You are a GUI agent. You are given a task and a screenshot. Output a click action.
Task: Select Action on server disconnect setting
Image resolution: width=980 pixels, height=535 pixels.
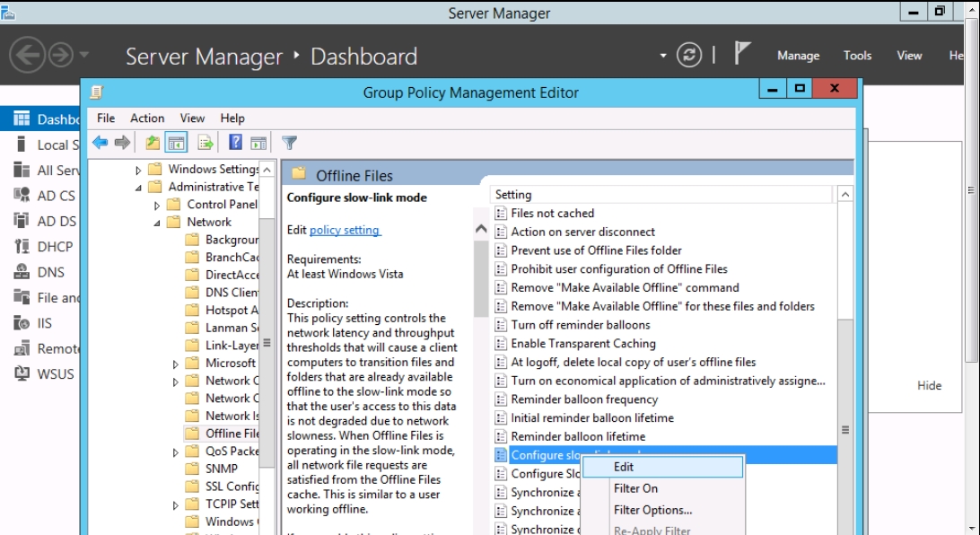(582, 232)
